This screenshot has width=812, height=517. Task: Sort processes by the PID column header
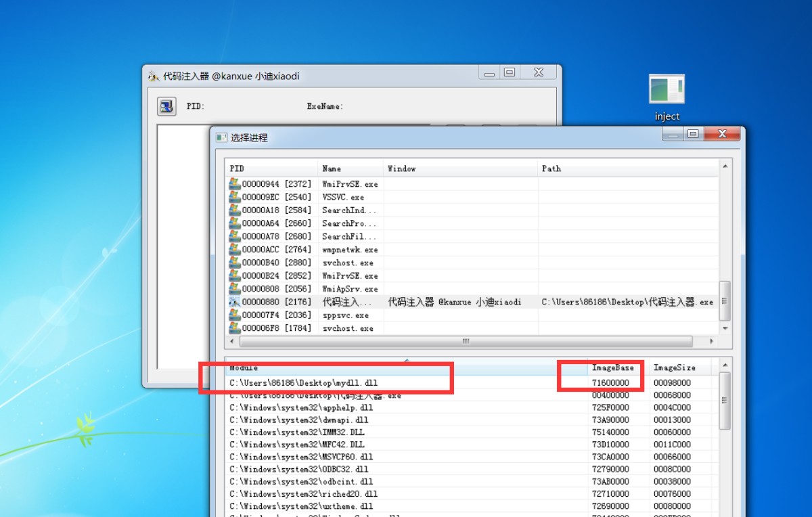coord(271,168)
